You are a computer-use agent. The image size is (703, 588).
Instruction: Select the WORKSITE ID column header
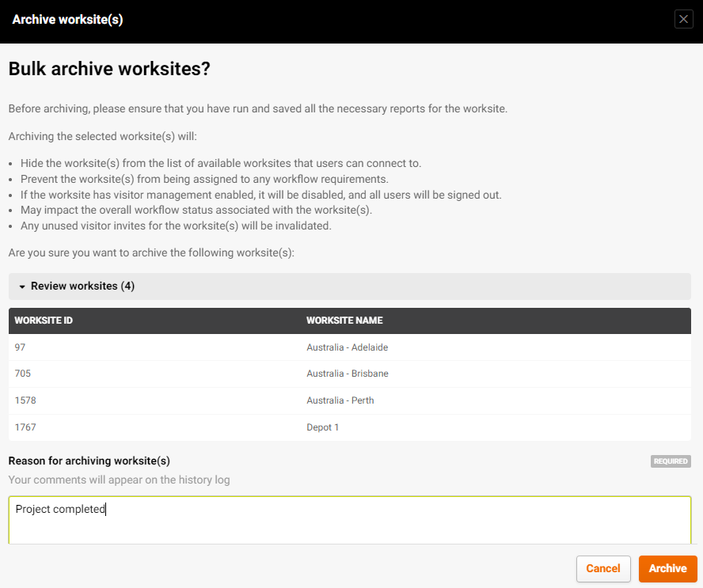tap(44, 321)
